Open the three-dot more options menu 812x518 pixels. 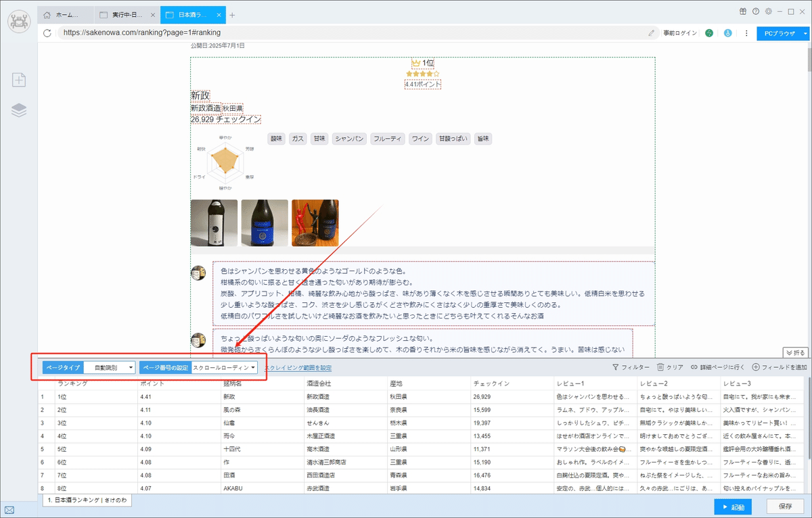click(x=746, y=32)
